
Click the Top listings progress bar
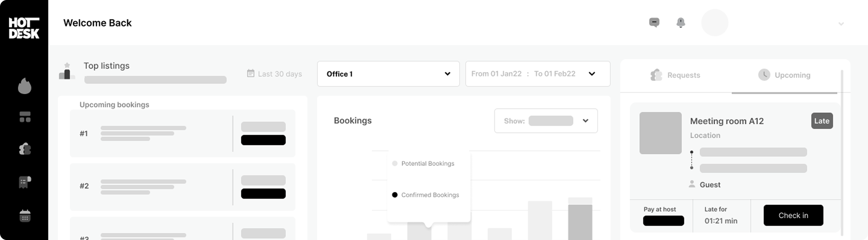155,80
